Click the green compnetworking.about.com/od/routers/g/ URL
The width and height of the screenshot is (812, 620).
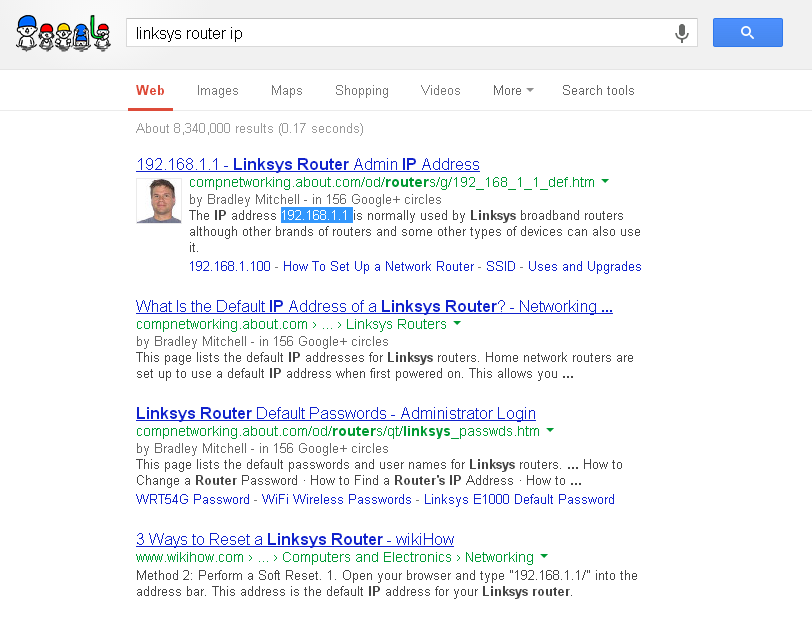[392, 182]
